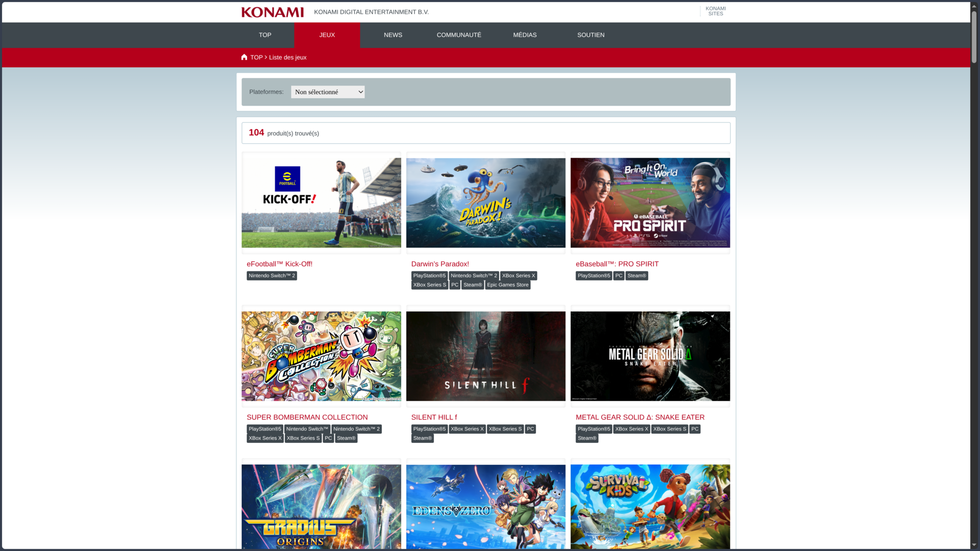
Task: Open the Gradius Origins thumbnail
Action: [321, 507]
